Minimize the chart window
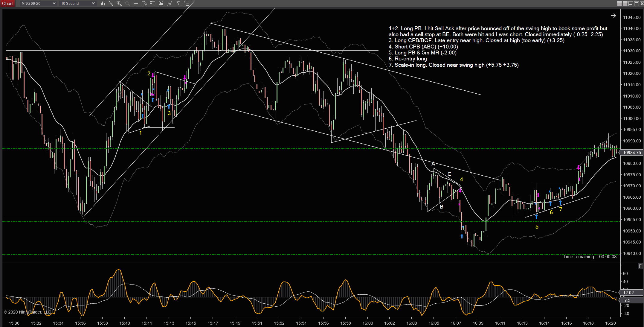Image resolution: width=644 pixels, height=327 pixels. pos(631,4)
